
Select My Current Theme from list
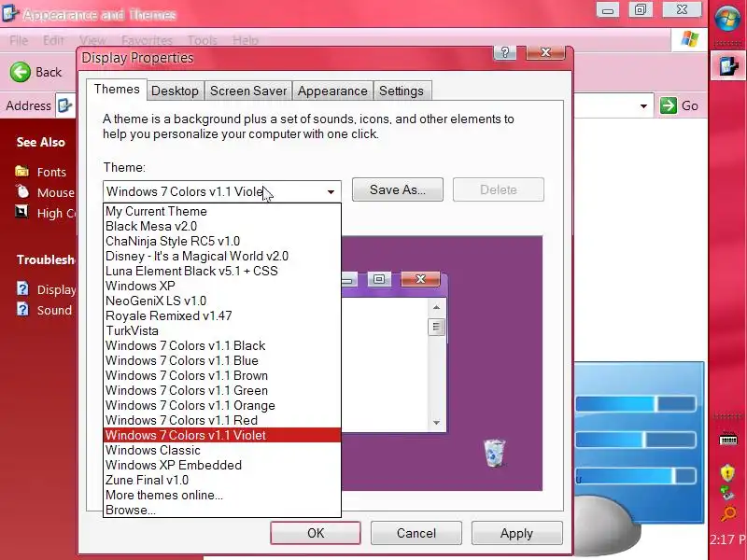pyautogui.click(x=222, y=212)
